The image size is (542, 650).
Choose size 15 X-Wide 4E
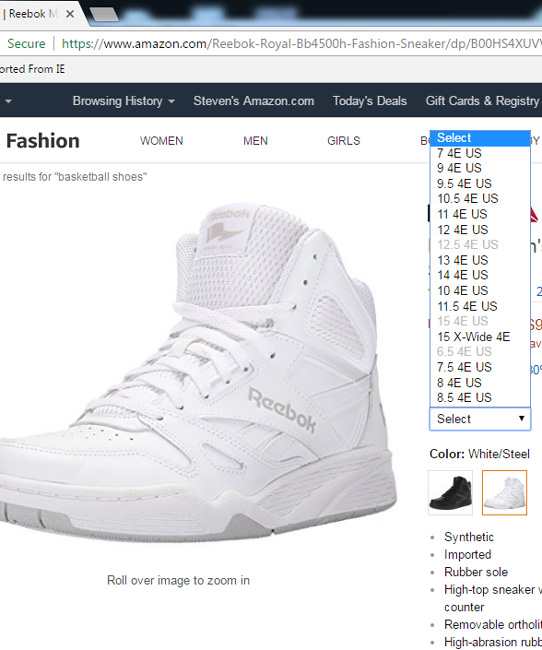(x=480, y=337)
